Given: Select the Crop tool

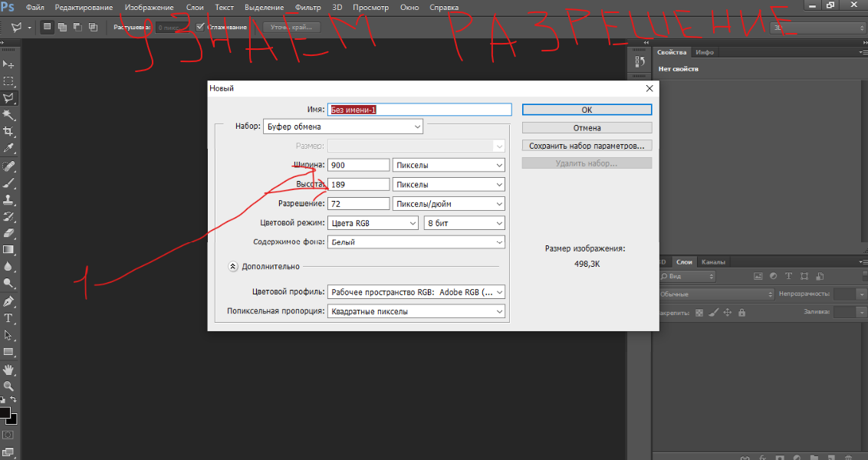Looking at the screenshot, I should pyautogui.click(x=9, y=132).
